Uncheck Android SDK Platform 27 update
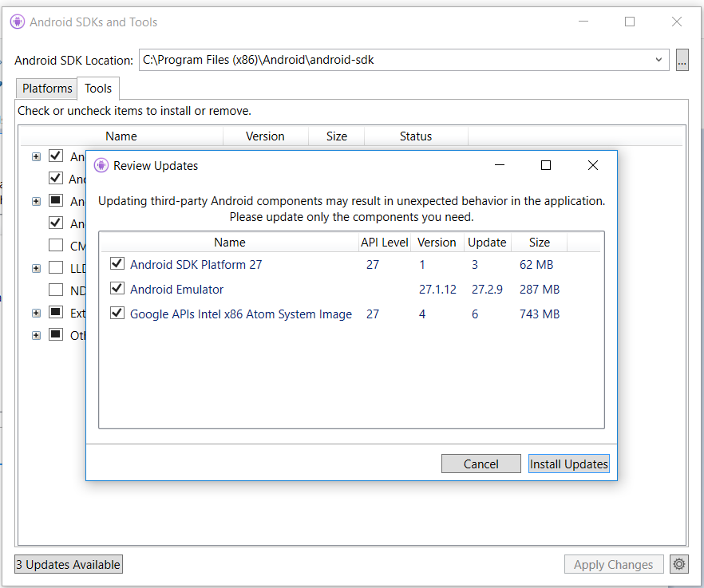The image size is (704, 588). pyautogui.click(x=117, y=264)
